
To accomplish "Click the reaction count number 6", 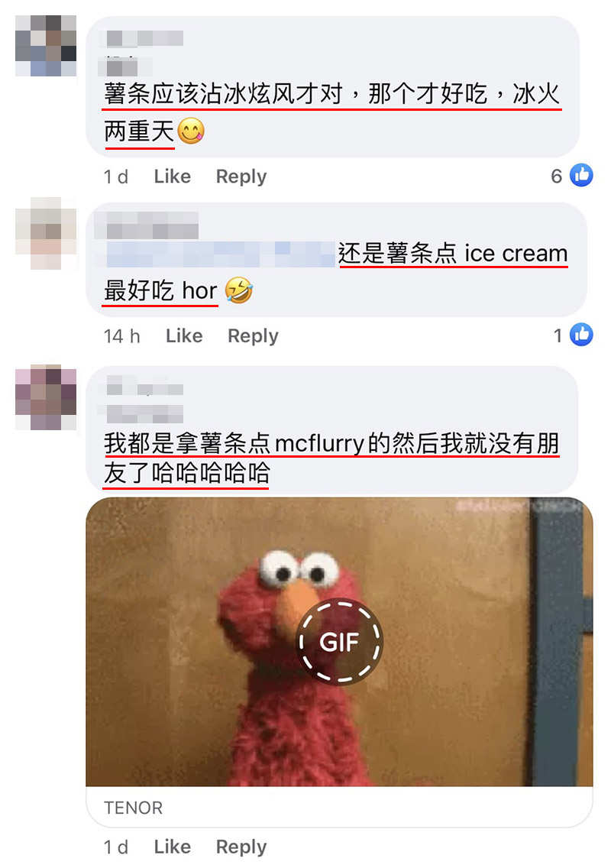I will pos(557,176).
